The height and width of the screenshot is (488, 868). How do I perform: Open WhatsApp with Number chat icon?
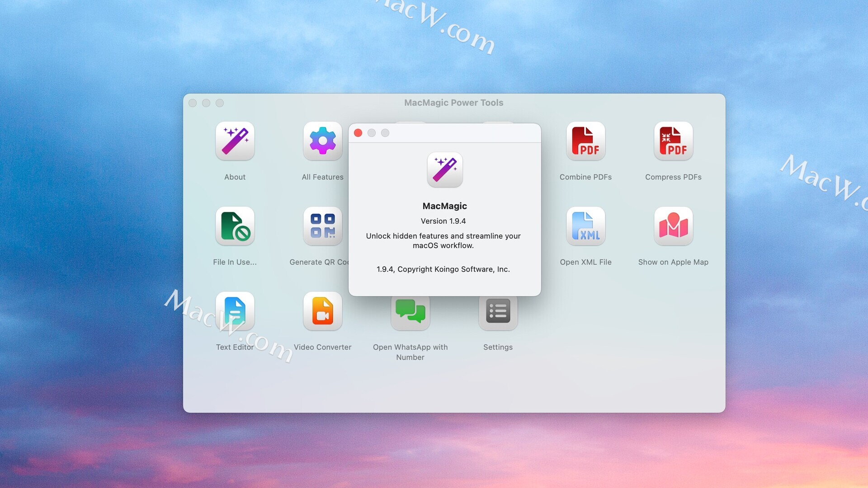pos(410,313)
